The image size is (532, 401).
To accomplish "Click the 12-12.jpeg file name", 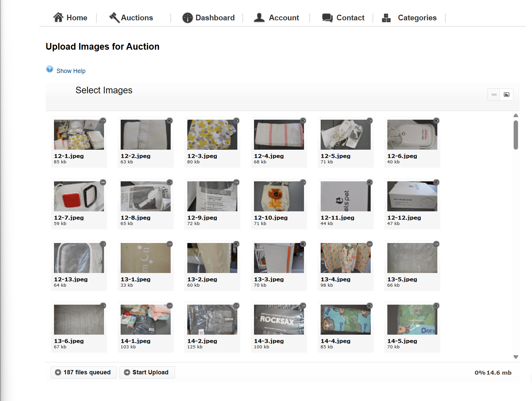I will [x=404, y=218].
